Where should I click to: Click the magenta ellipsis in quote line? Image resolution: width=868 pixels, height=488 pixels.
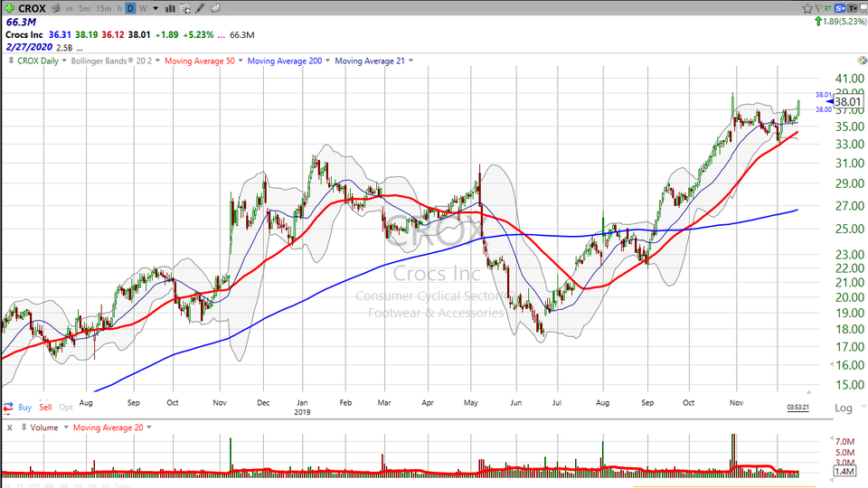coord(222,35)
